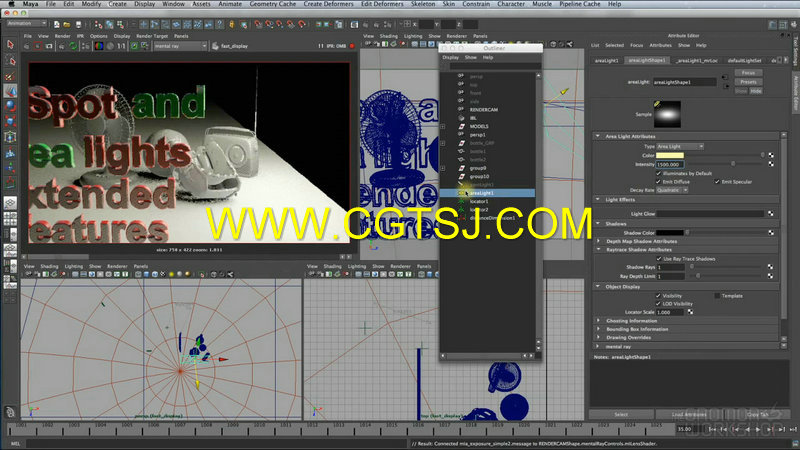
Task: Select the Lasso tool in the toolbox
Action: pyautogui.click(x=10, y=61)
